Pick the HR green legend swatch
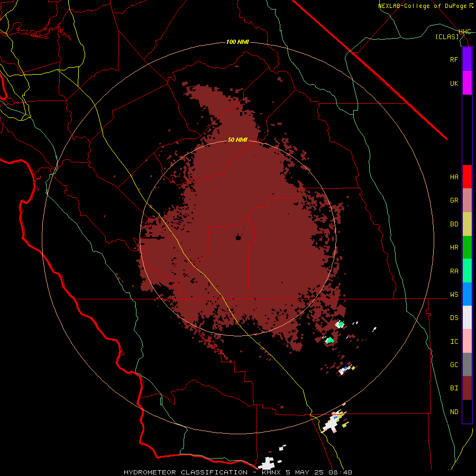Image resolution: width=476 pixels, height=476 pixels. click(x=467, y=248)
